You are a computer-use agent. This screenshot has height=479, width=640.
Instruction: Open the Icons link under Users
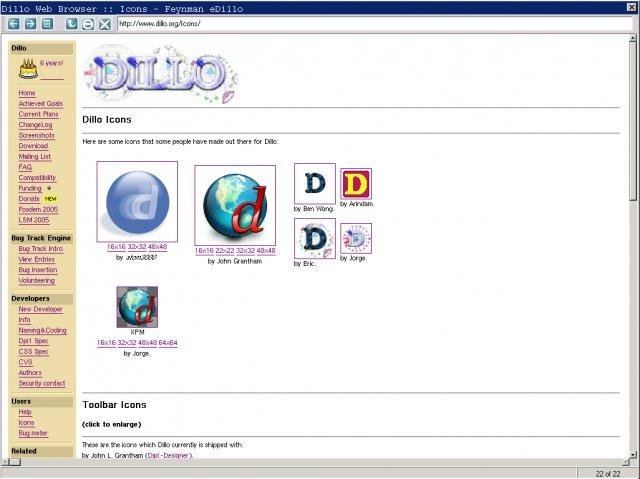pyautogui.click(x=27, y=423)
